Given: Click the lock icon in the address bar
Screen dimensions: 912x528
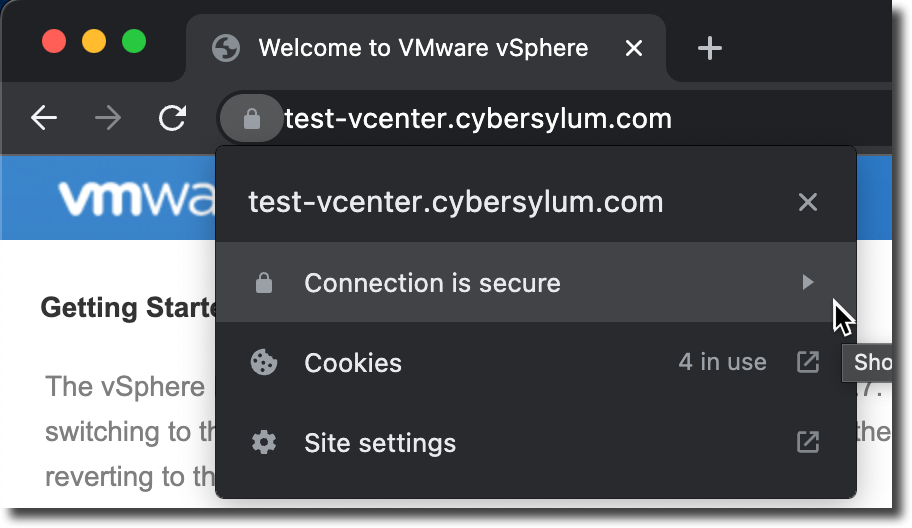Looking at the screenshot, I should point(251,119).
